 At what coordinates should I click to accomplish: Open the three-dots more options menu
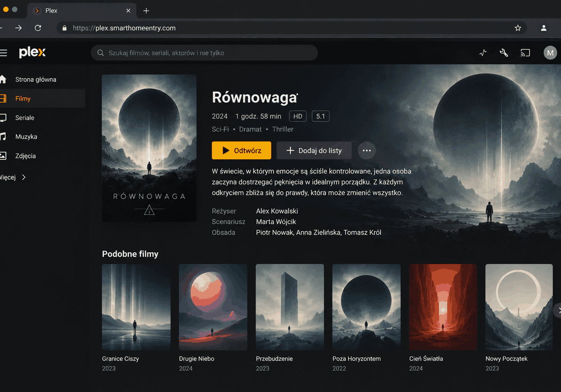click(367, 150)
